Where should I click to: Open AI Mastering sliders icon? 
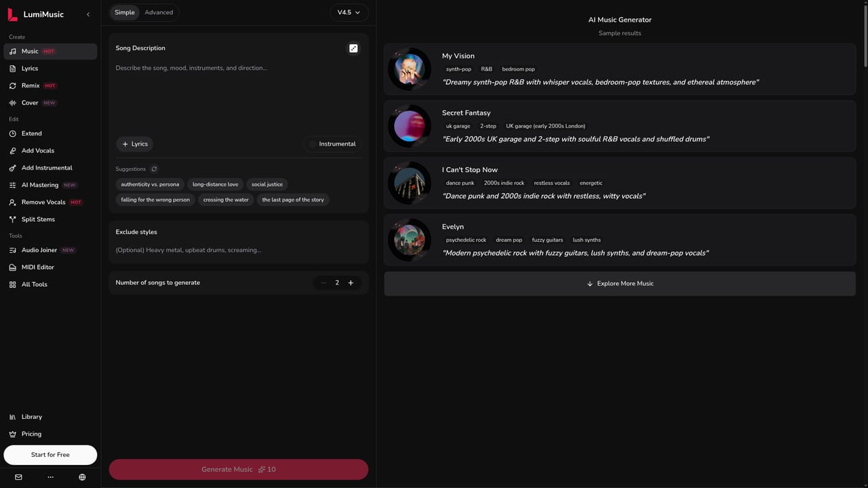(x=13, y=185)
